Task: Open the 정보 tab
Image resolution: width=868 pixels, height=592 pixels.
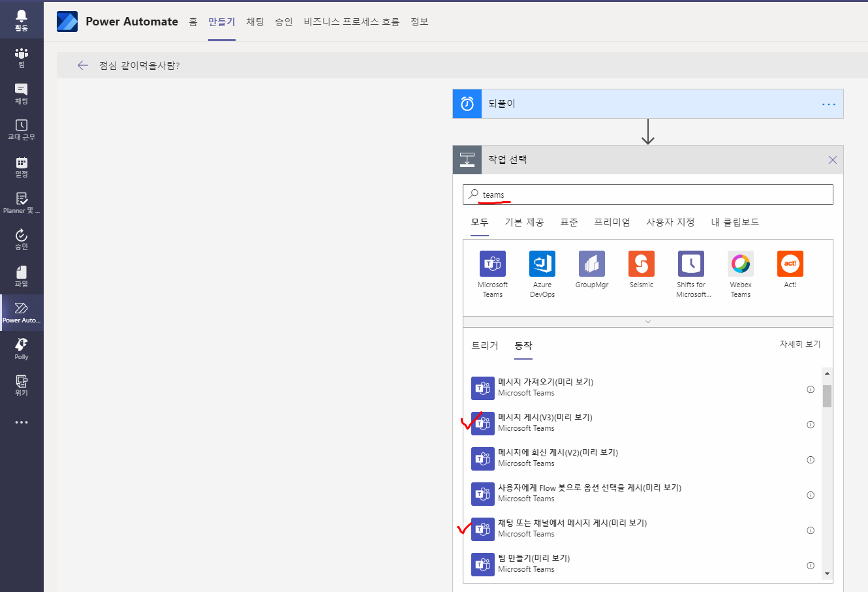Action: coord(420,22)
